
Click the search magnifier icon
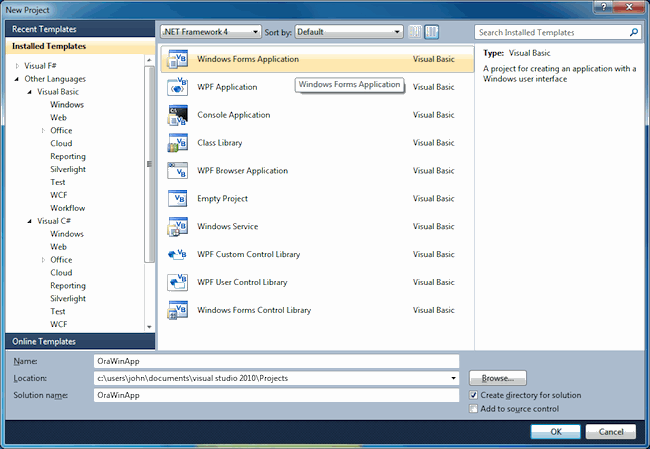[x=633, y=32]
